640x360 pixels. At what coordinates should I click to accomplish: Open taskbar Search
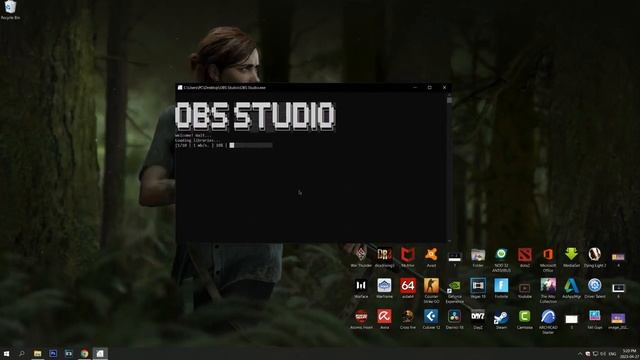[x=22, y=353]
